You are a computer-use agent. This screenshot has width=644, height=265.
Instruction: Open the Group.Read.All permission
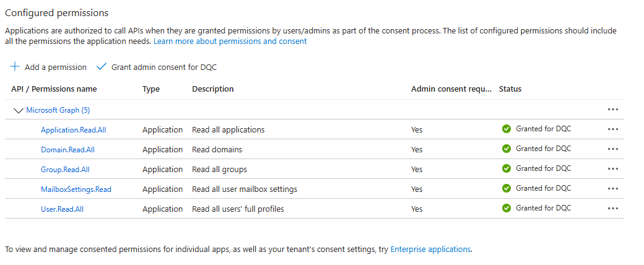point(65,169)
